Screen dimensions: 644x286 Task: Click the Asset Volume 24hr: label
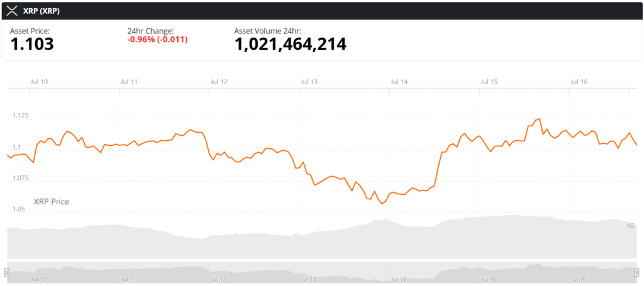(x=268, y=31)
